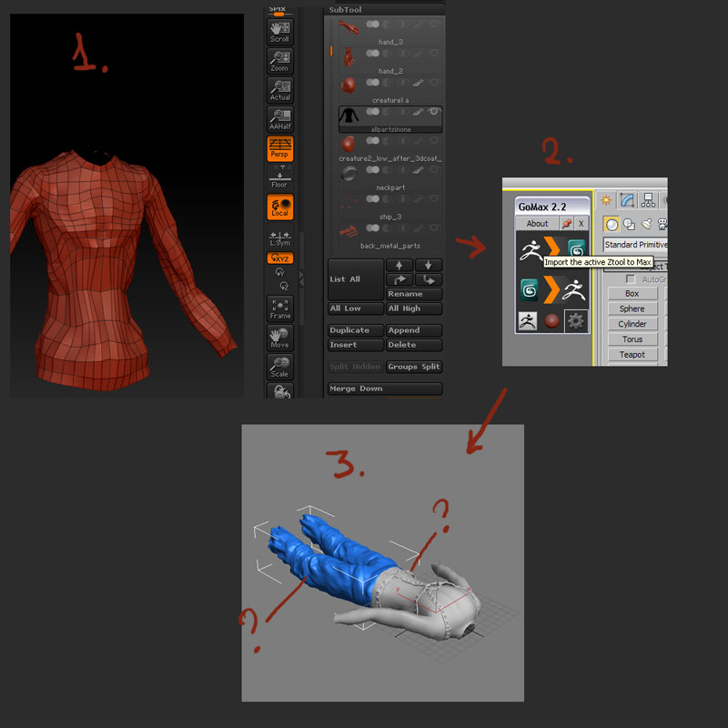The width and height of the screenshot is (728, 728).
Task: Select the Move view tool
Action: pyautogui.click(x=280, y=338)
